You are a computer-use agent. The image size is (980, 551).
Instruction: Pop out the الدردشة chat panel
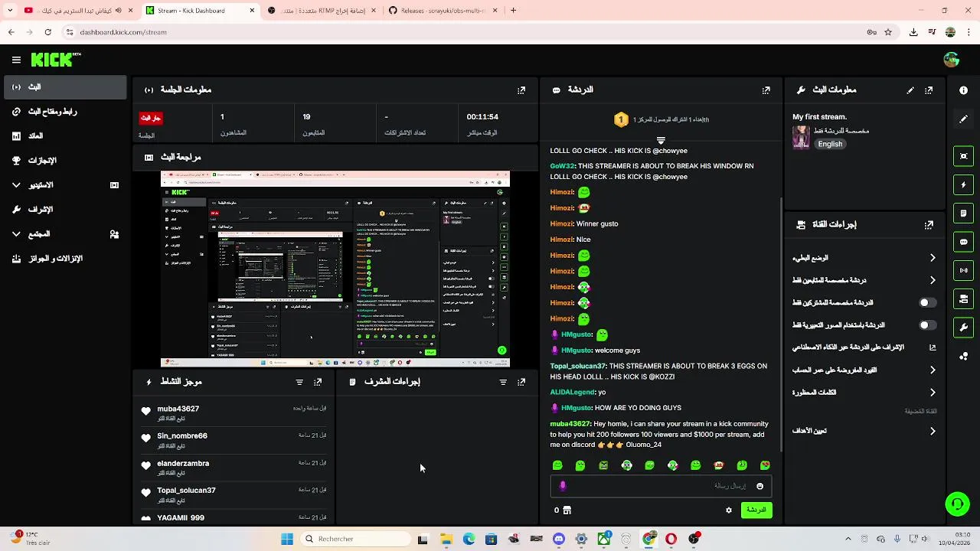tap(766, 90)
